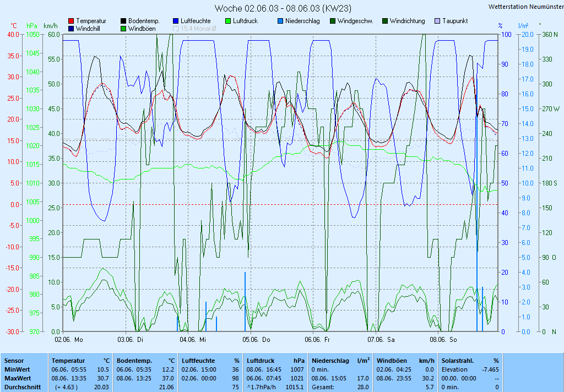Enable the greyed-out 15.4 Monat-Ø legend entry
564x392 pixels.
coord(194,29)
